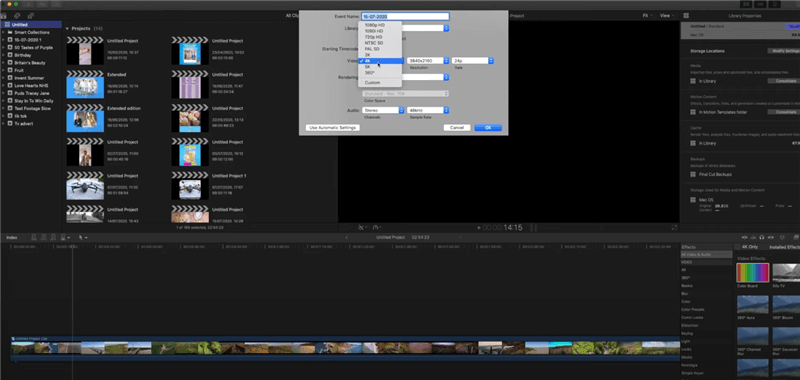Click the In Motion Templates folder icon
Image resolution: width=800 pixels, height=380 pixels.
point(693,112)
